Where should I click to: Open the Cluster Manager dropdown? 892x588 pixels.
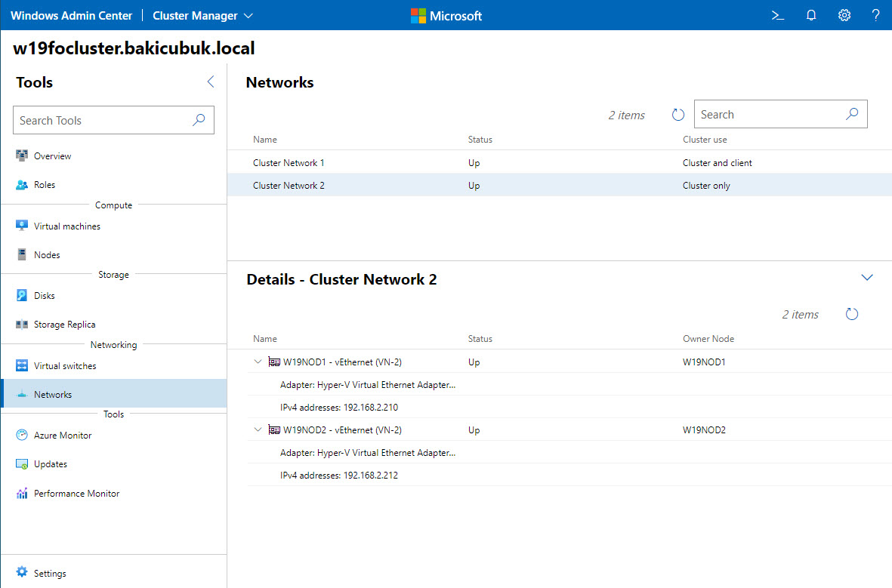pos(202,15)
